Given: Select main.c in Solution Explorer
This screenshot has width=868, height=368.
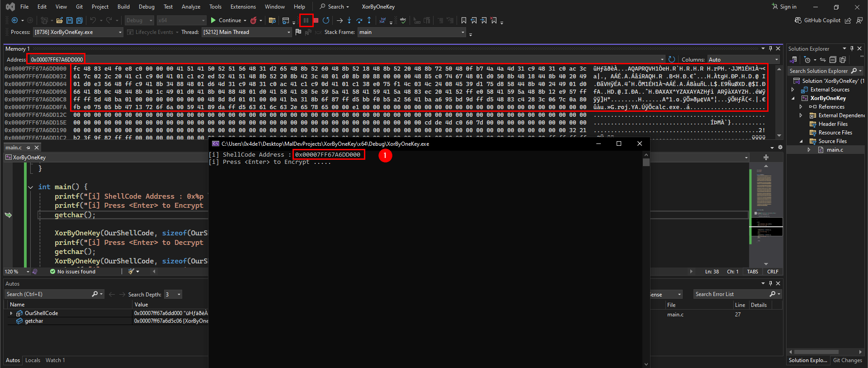Looking at the screenshot, I should coord(835,150).
